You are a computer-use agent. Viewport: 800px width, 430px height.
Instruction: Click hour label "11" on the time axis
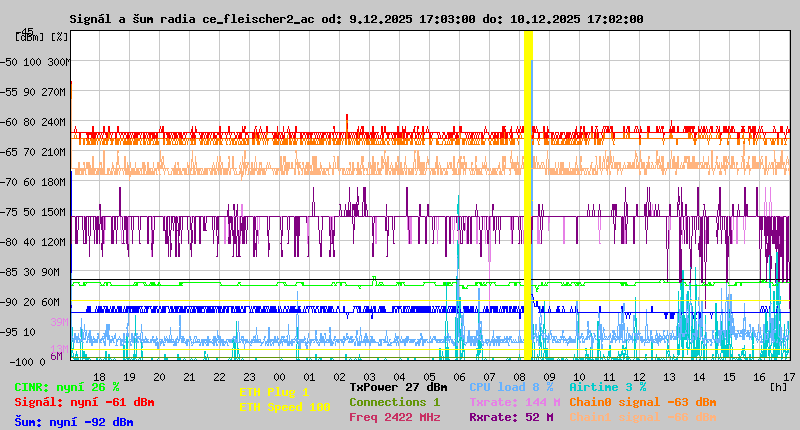click(x=610, y=377)
